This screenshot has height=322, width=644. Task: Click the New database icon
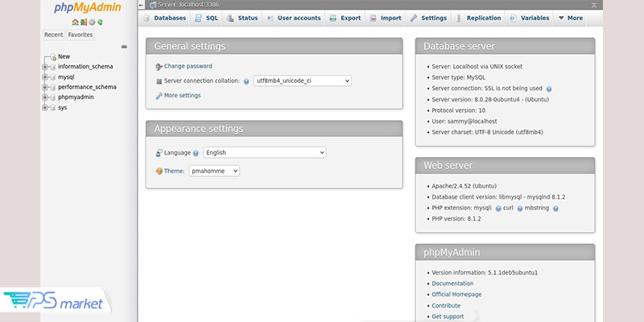53,57
